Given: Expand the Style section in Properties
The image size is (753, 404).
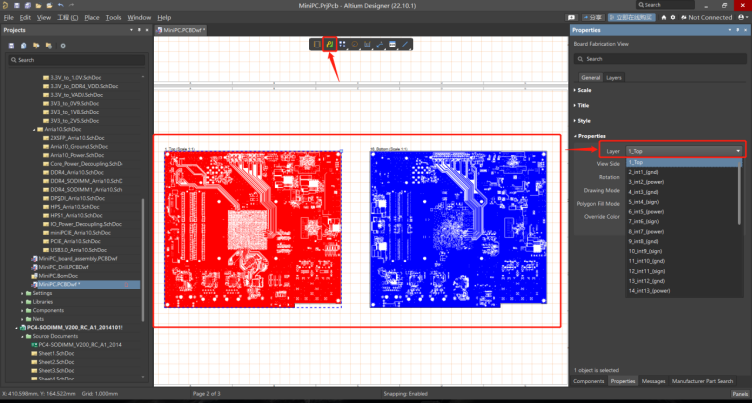Looking at the screenshot, I should tap(584, 120).
